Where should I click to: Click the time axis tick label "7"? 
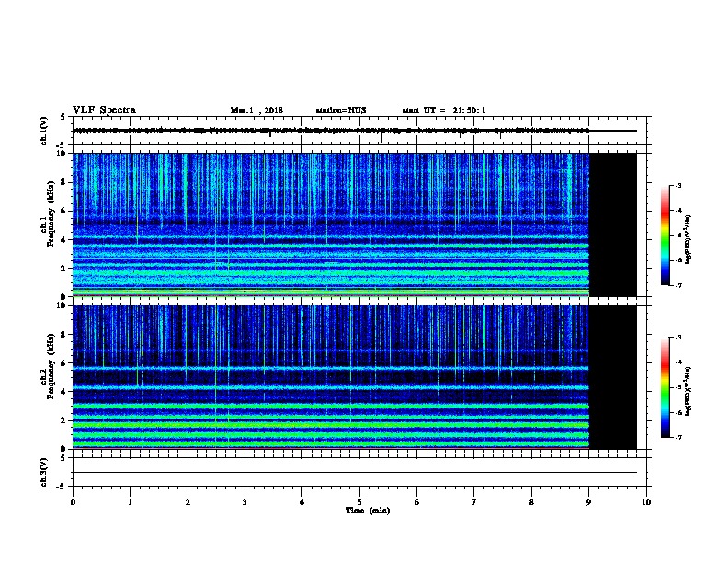click(474, 501)
